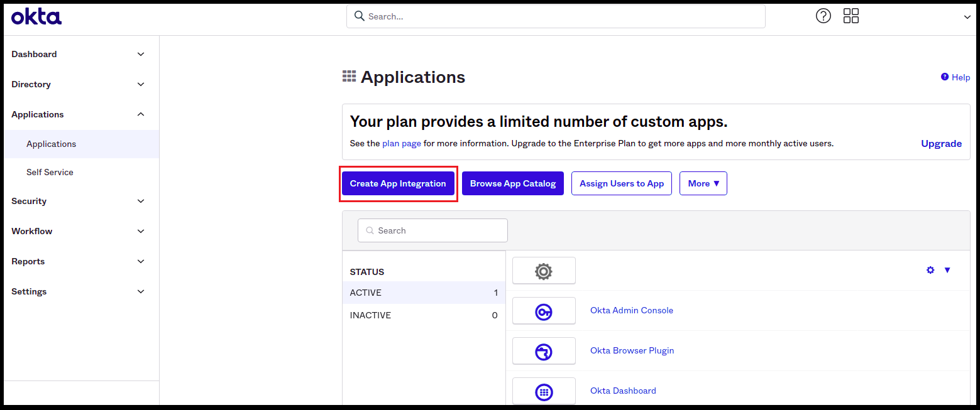Open the account dropdown at top right
980x410 pixels.
pyautogui.click(x=967, y=18)
